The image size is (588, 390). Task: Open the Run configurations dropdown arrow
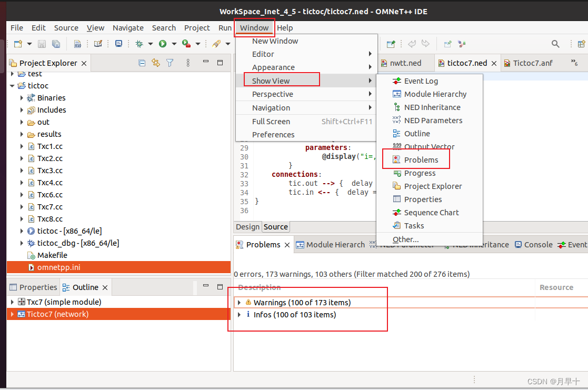click(x=174, y=44)
